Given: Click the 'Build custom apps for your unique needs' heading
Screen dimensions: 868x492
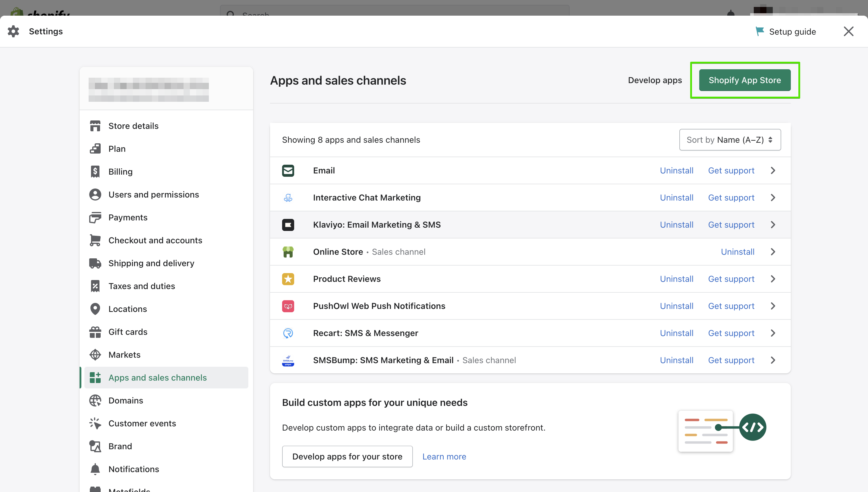Looking at the screenshot, I should pos(375,403).
